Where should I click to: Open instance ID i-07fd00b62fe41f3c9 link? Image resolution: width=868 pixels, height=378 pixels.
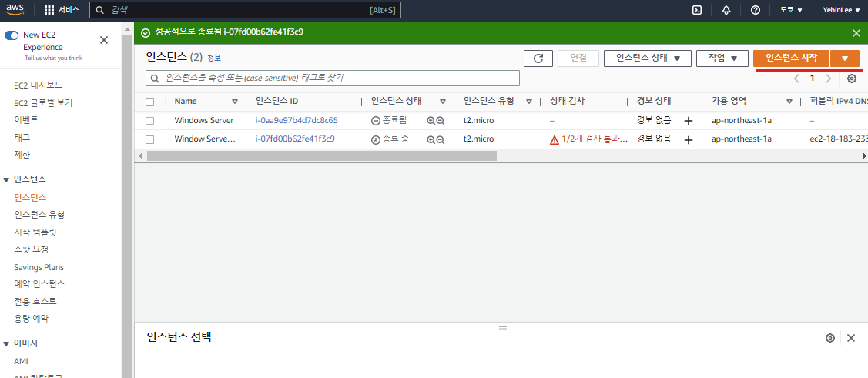pos(295,139)
